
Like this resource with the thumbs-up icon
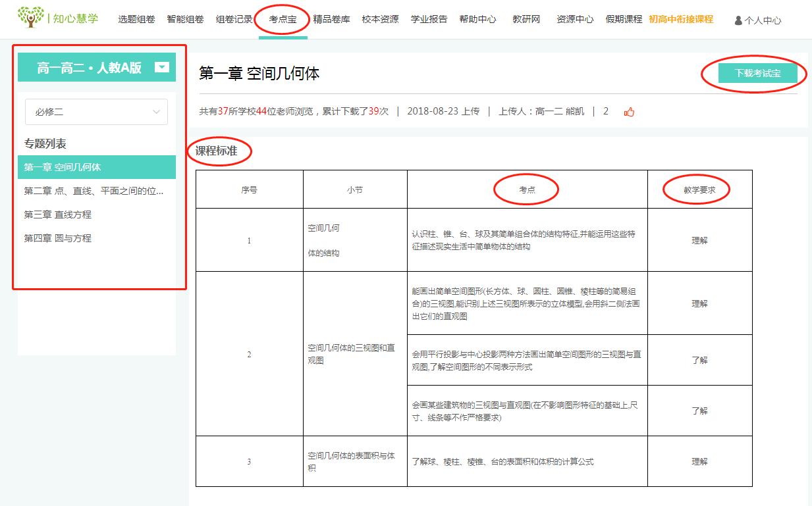(630, 111)
